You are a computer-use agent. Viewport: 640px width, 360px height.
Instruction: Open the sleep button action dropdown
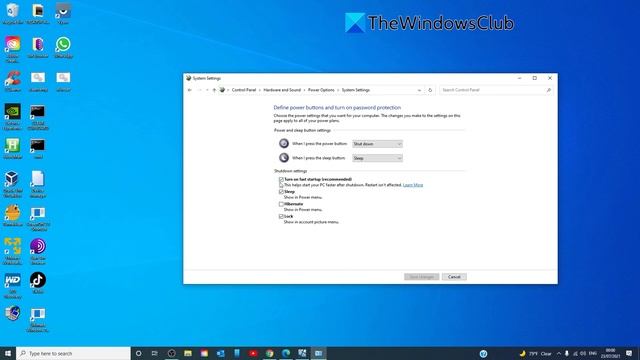point(378,158)
